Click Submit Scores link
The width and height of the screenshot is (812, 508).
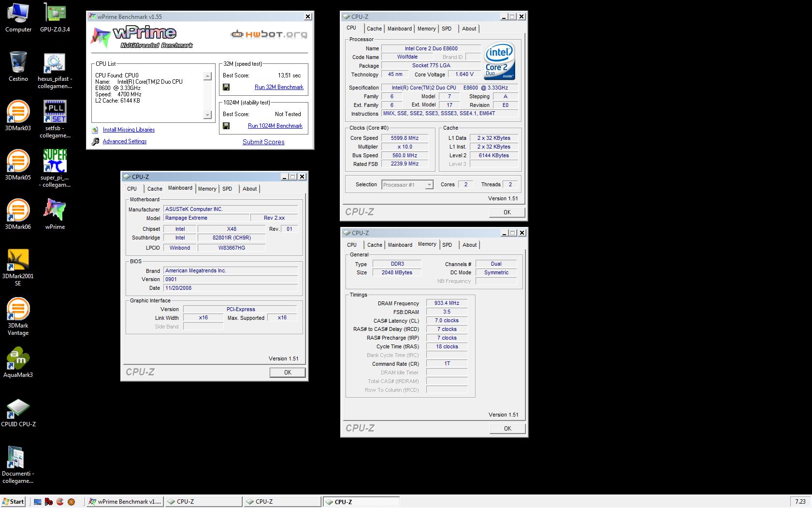263,142
